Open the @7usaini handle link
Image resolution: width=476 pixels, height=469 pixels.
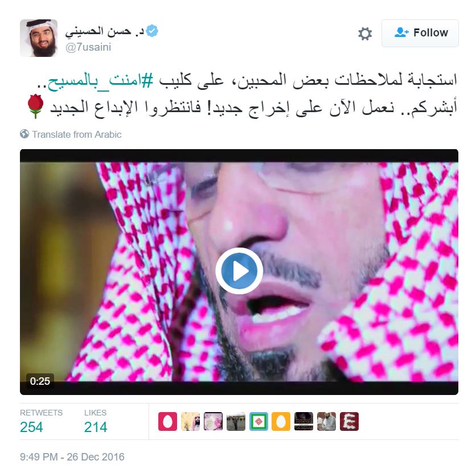point(88,47)
